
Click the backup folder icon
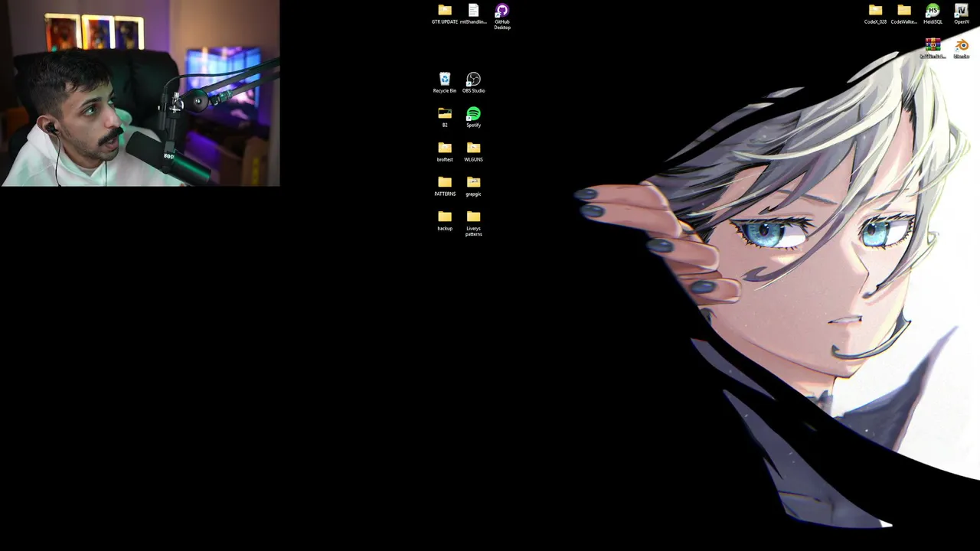(445, 217)
